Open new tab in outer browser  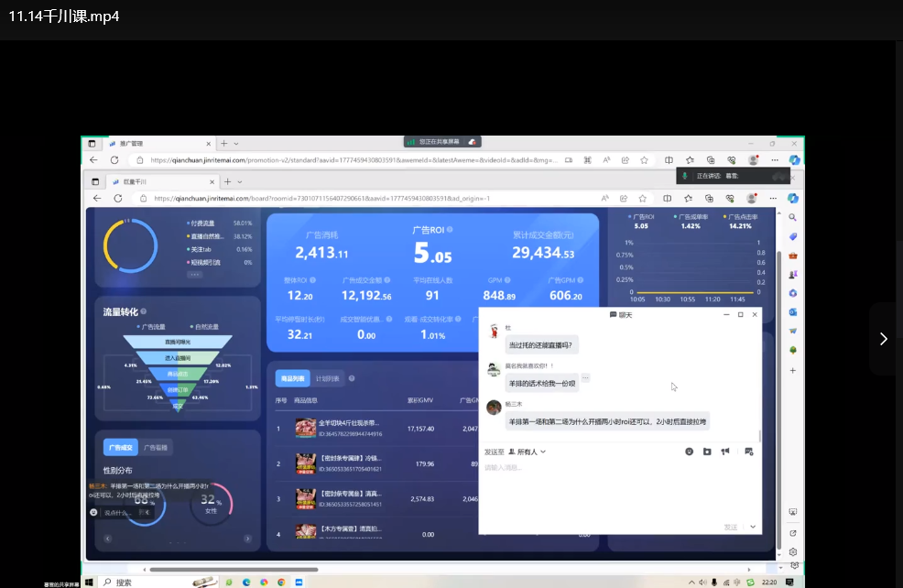[x=224, y=144]
